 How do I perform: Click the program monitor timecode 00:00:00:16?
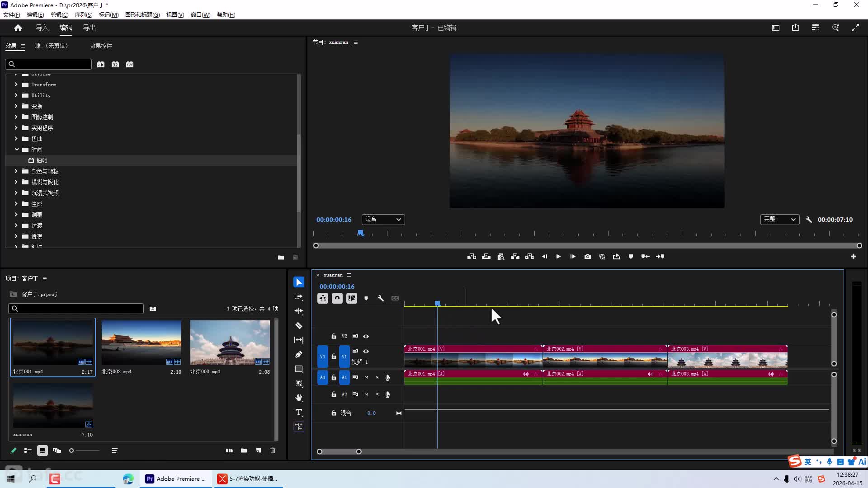(x=334, y=220)
